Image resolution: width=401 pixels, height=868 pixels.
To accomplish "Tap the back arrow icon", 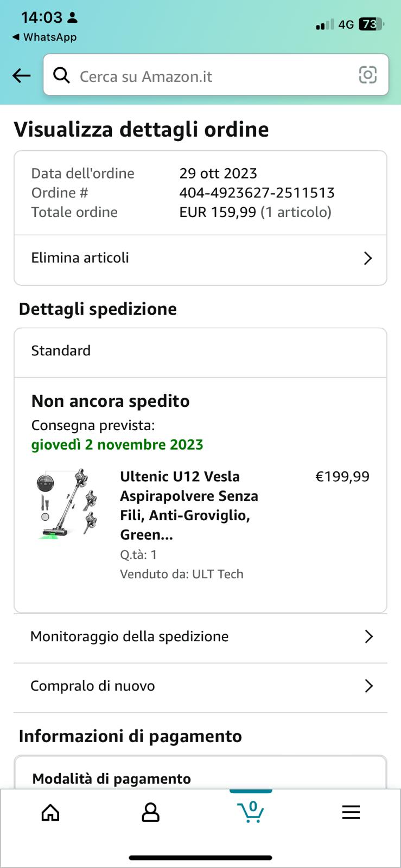I will point(22,75).
